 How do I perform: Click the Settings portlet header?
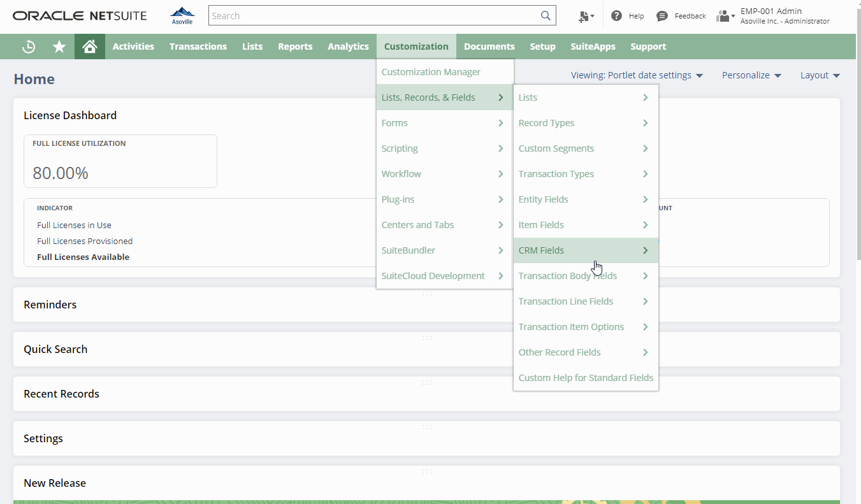[x=426, y=438]
